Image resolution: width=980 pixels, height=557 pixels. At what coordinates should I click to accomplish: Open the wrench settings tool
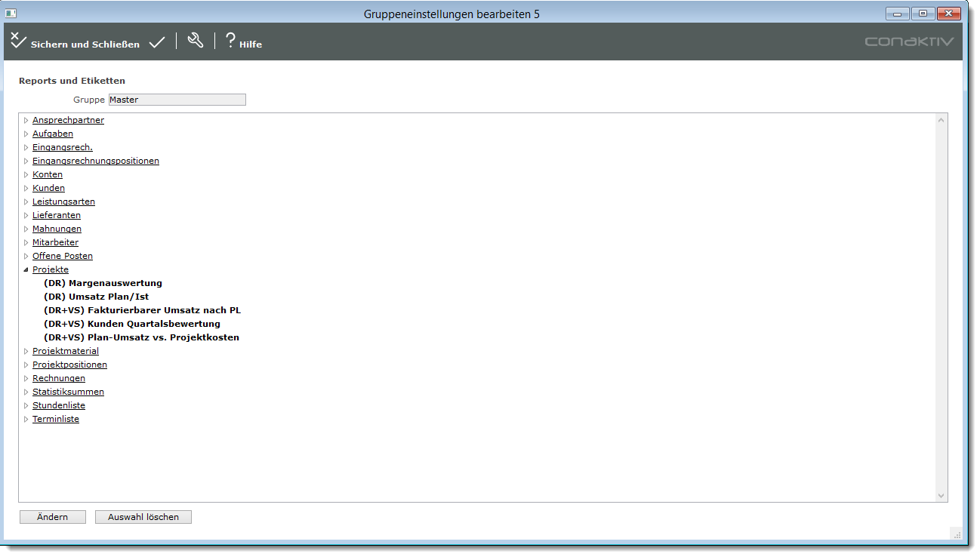196,41
